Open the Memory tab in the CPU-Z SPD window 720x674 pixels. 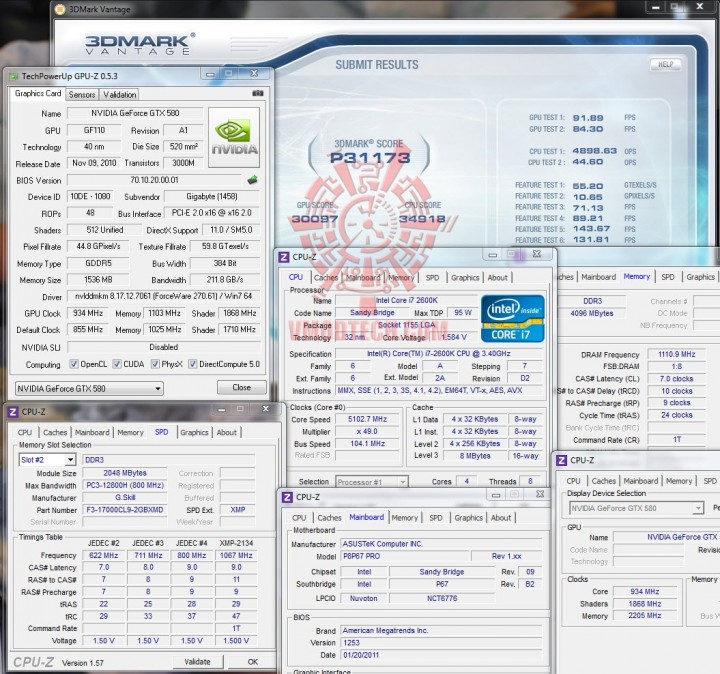tap(130, 432)
